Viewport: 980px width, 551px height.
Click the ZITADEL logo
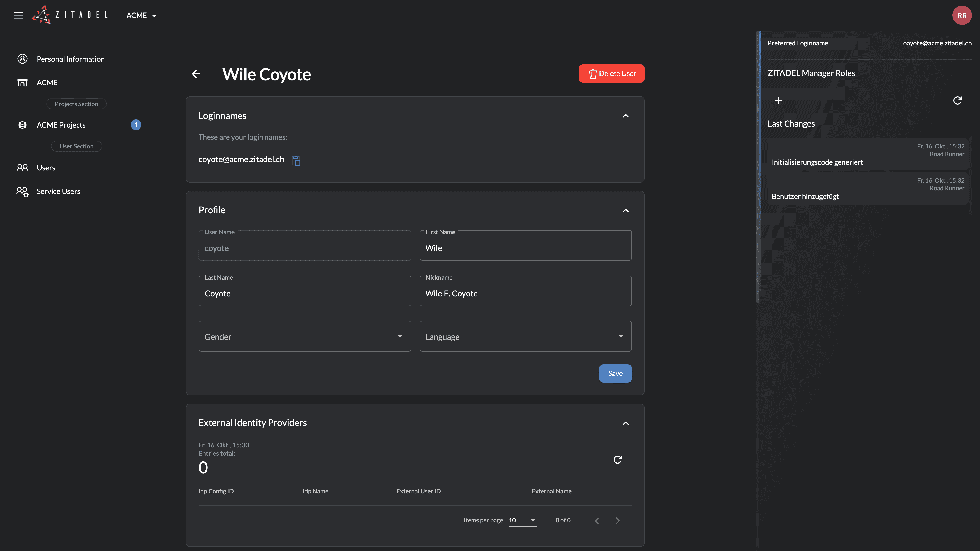pyautogui.click(x=70, y=15)
